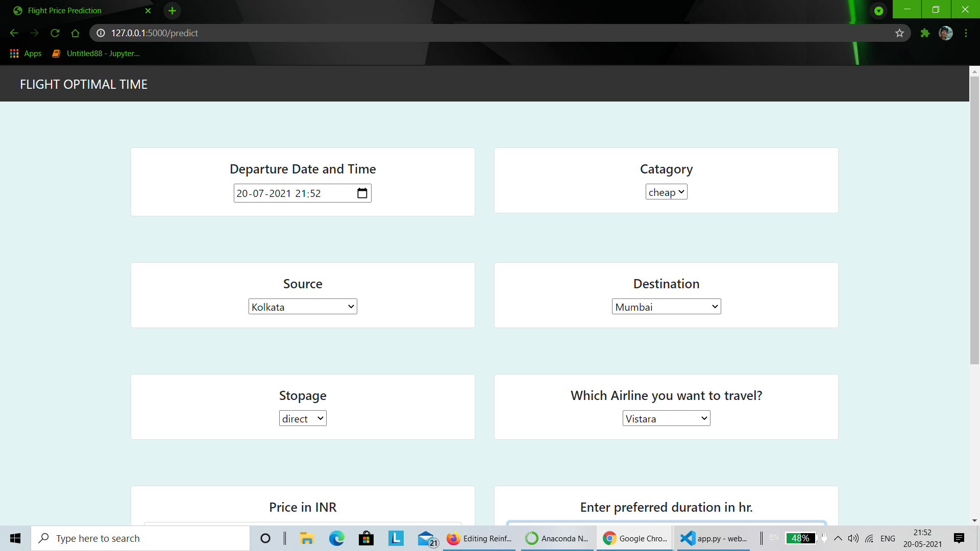Open the Windows Start menu
This screenshot has width=980, height=551.
[15, 538]
